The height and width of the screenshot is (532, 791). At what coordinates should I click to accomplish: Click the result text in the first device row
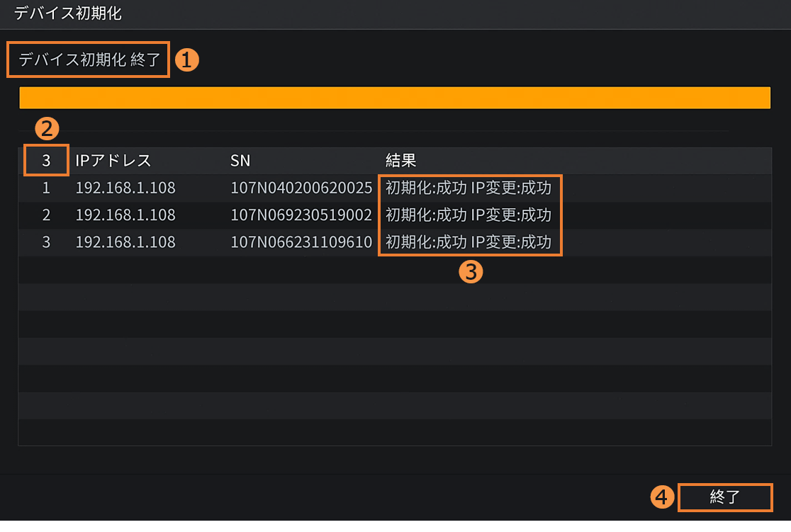(469, 188)
